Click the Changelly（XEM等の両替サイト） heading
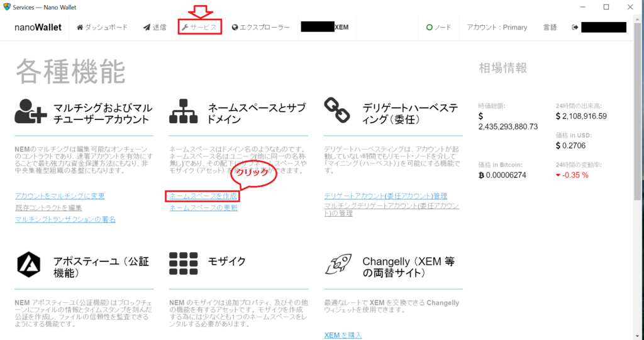The image size is (644, 340). (409, 267)
